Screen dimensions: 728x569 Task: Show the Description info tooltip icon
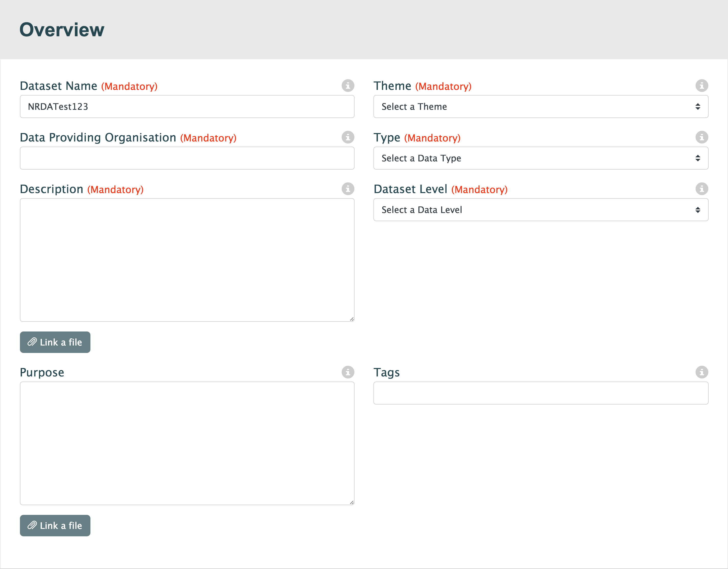point(348,189)
